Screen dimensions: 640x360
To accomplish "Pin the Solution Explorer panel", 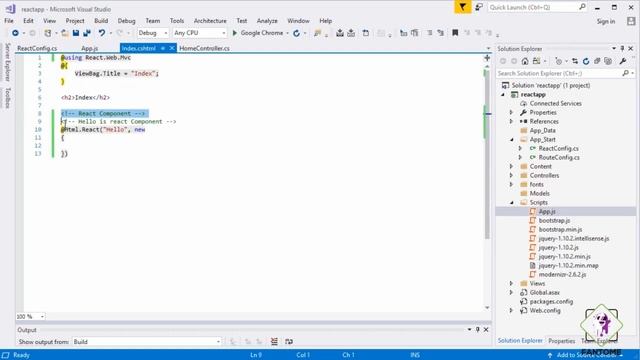I will [622, 49].
